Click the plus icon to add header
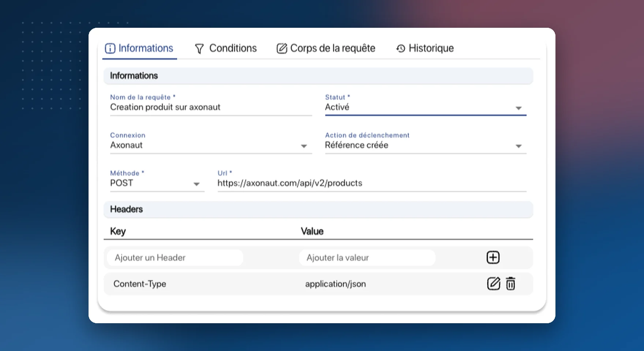This screenshot has height=351, width=644. coord(493,257)
